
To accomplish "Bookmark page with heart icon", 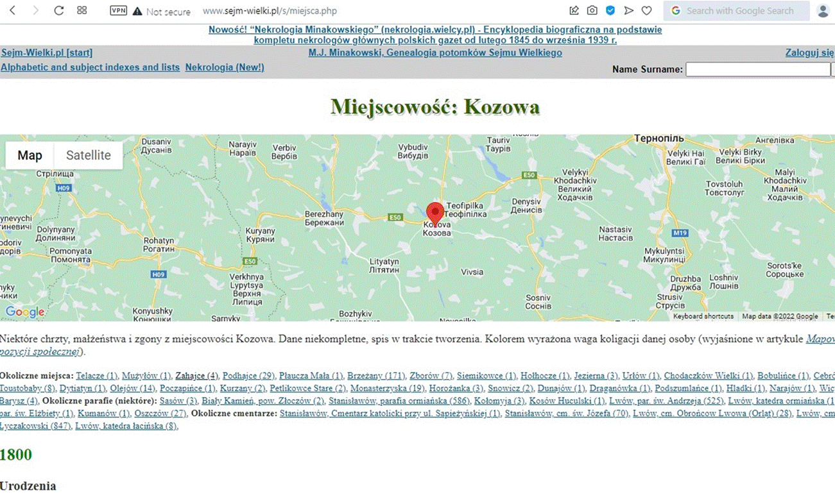I will coord(647,10).
